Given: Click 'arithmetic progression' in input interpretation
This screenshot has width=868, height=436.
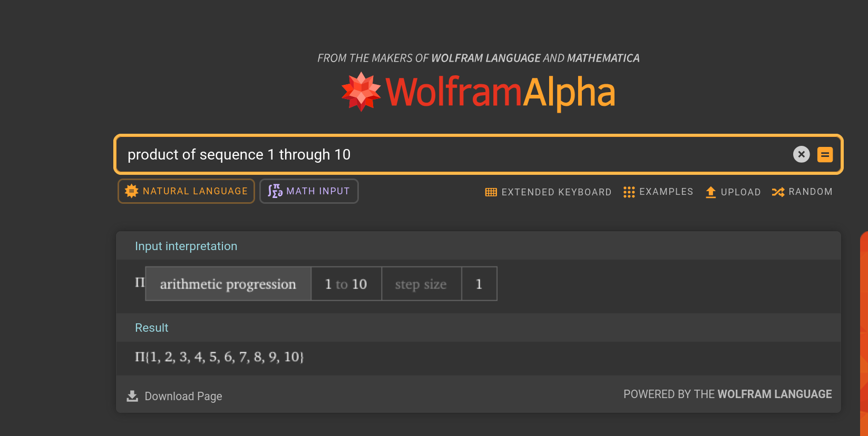Looking at the screenshot, I should [x=228, y=284].
